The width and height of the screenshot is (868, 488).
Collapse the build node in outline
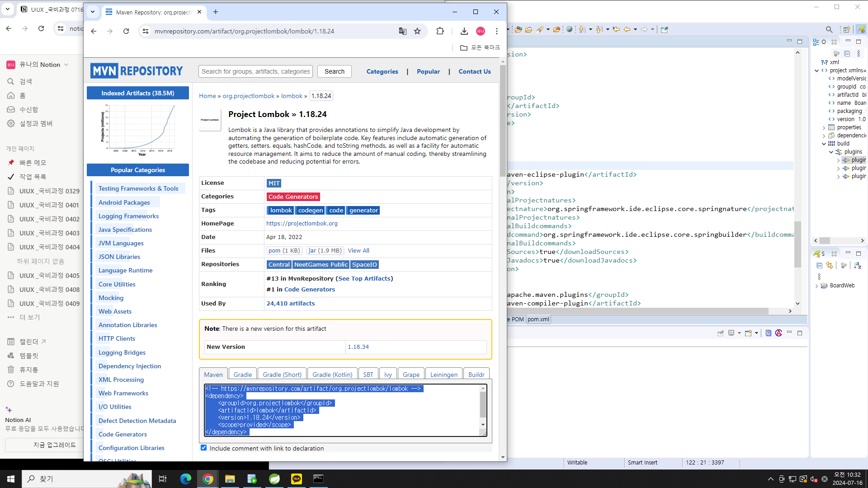click(824, 144)
